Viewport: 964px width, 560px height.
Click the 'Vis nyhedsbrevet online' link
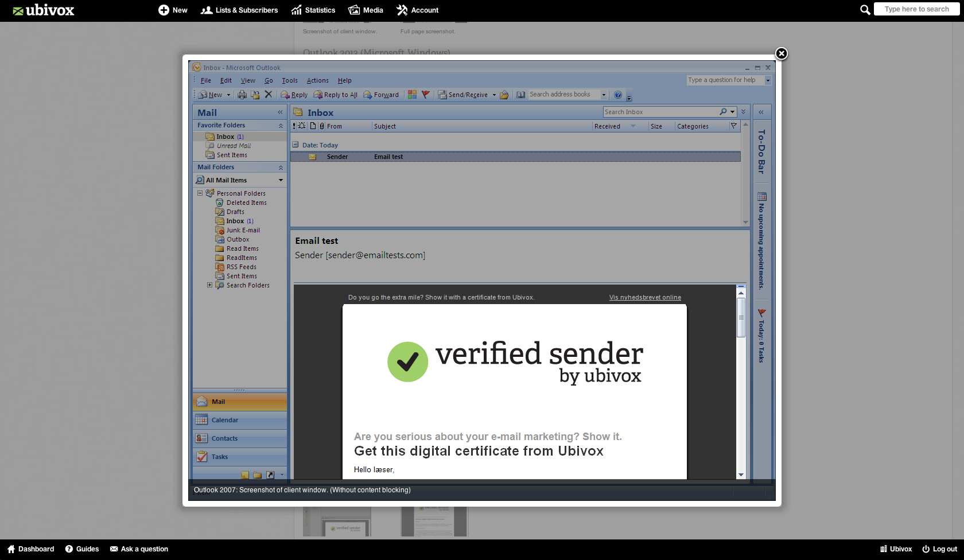[x=645, y=297]
